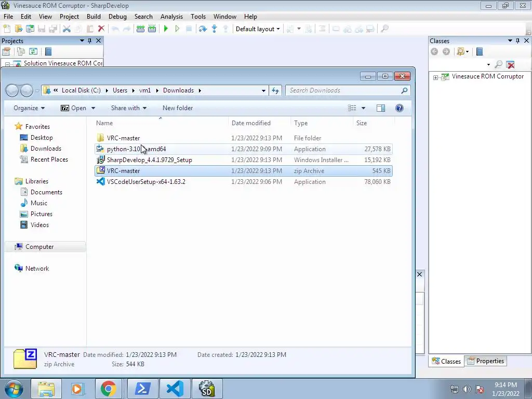Open the Tools menu

pos(198,17)
